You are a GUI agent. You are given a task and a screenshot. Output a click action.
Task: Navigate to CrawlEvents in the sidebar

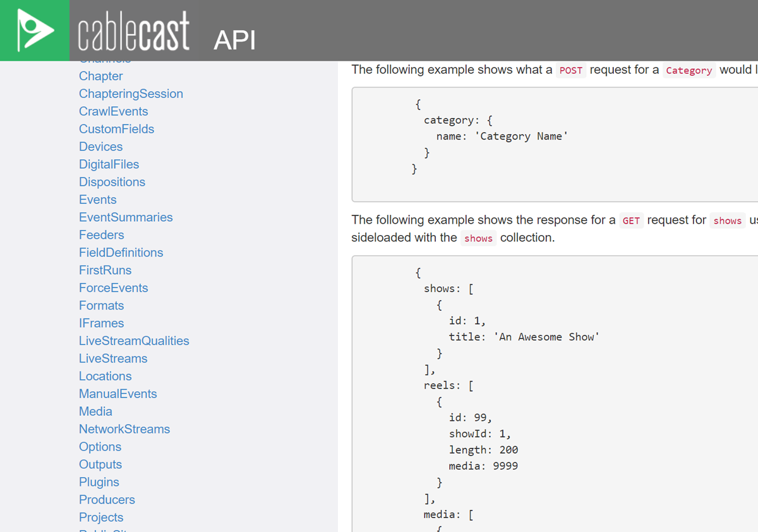pos(113,111)
